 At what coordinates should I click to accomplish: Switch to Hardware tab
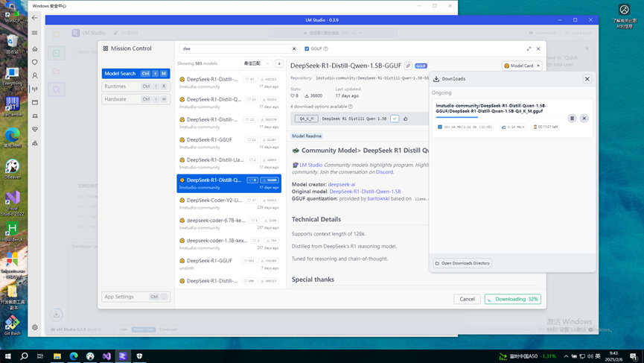[x=136, y=99]
